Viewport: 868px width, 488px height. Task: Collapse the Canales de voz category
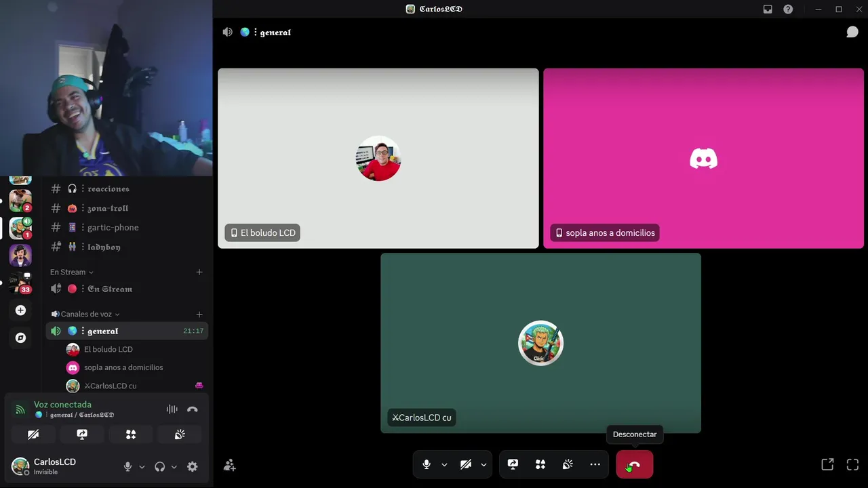85,314
